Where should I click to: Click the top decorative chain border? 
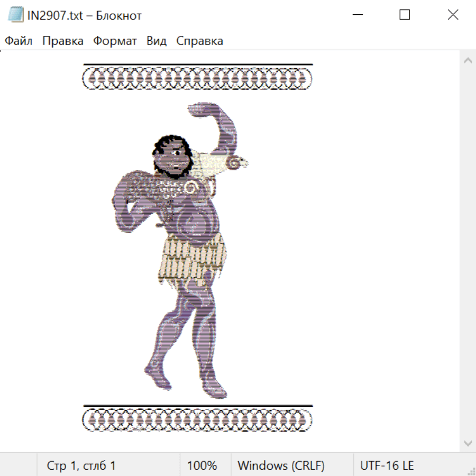tap(197, 78)
